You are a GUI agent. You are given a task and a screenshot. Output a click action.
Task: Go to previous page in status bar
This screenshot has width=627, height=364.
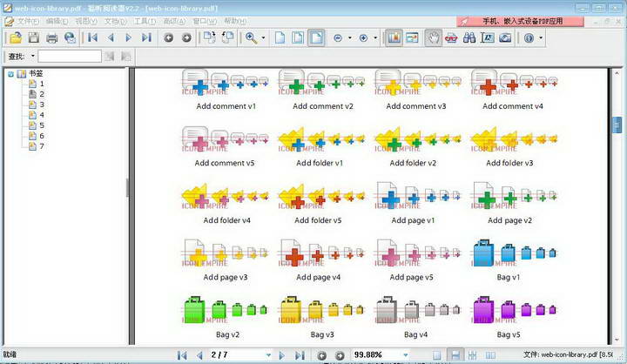click(199, 354)
